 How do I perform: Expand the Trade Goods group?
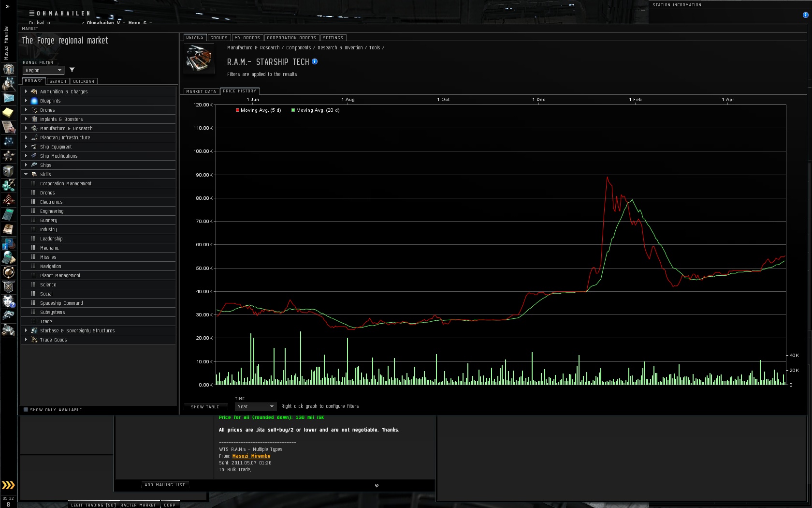(x=26, y=340)
